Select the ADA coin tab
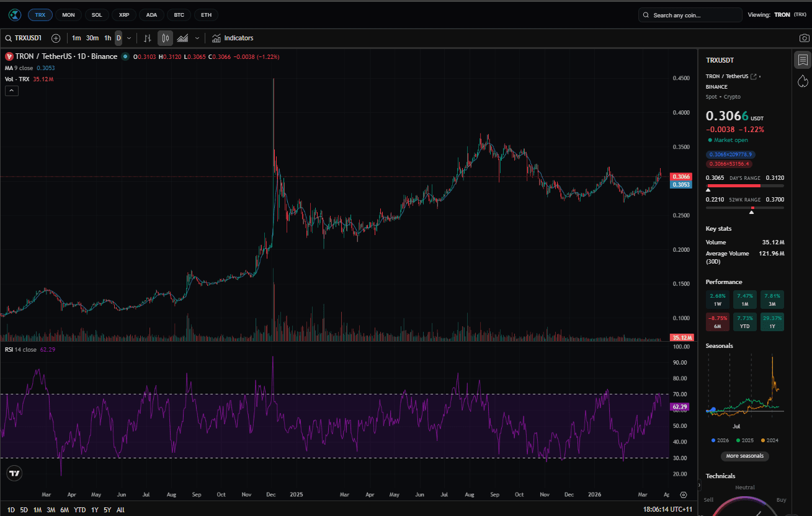812x516 pixels. [151, 15]
